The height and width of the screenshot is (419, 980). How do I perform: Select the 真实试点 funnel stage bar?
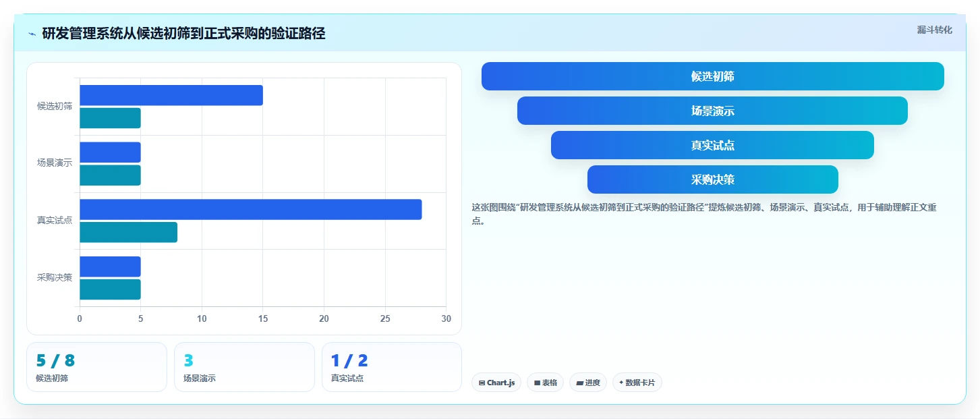point(712,145)
